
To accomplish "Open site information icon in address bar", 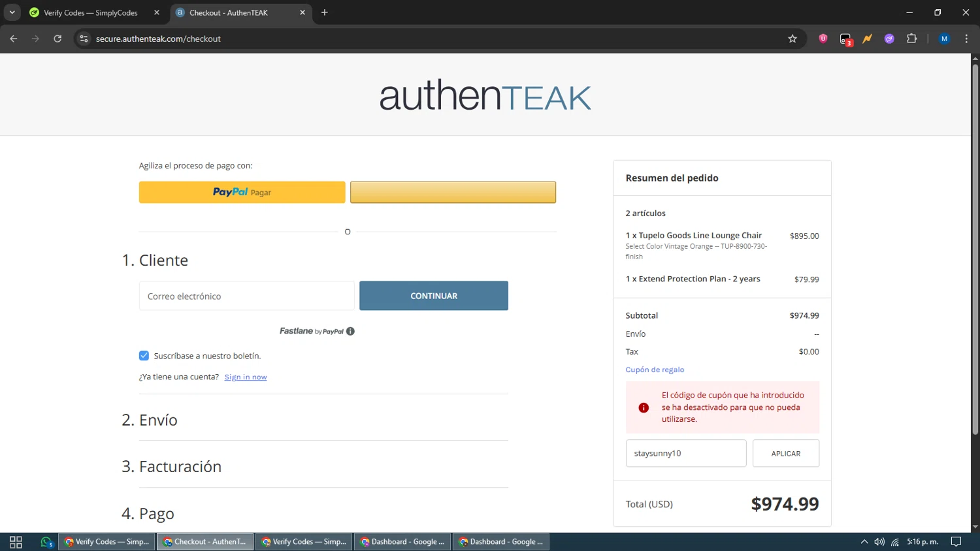I will [84, 39].
